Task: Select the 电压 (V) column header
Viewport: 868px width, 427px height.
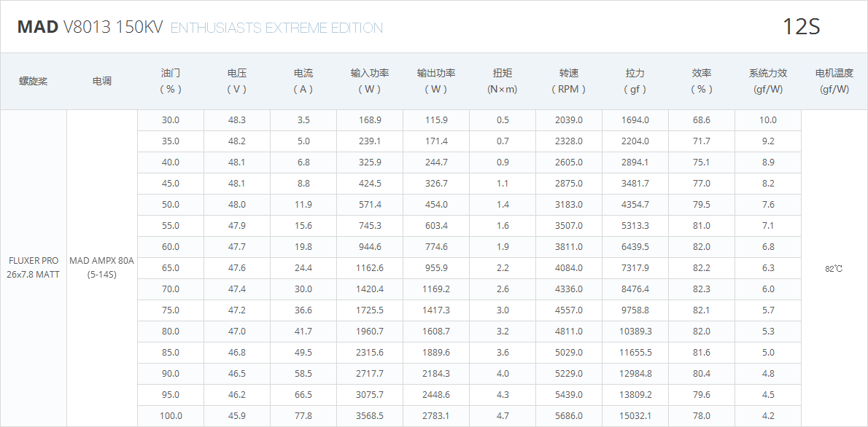Action: (x=237, y=82)
